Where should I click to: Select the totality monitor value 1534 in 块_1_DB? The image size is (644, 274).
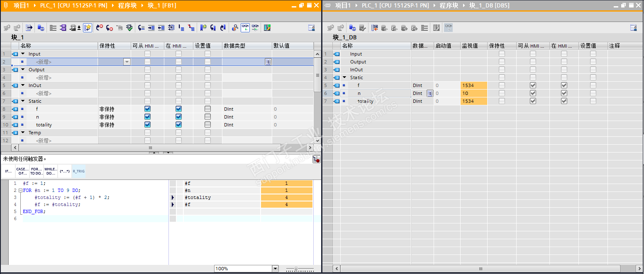(473, 101)
